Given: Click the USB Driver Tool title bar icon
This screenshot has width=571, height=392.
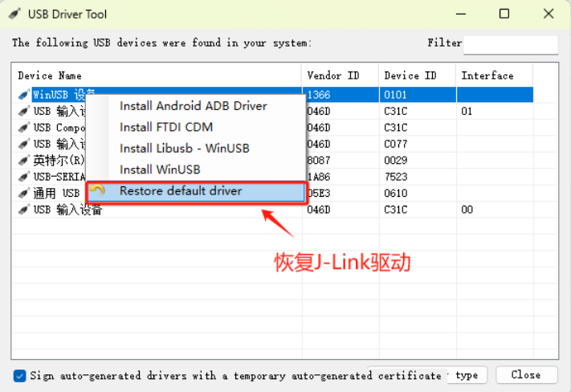Looking at the screenshot, I should (15, 14).
